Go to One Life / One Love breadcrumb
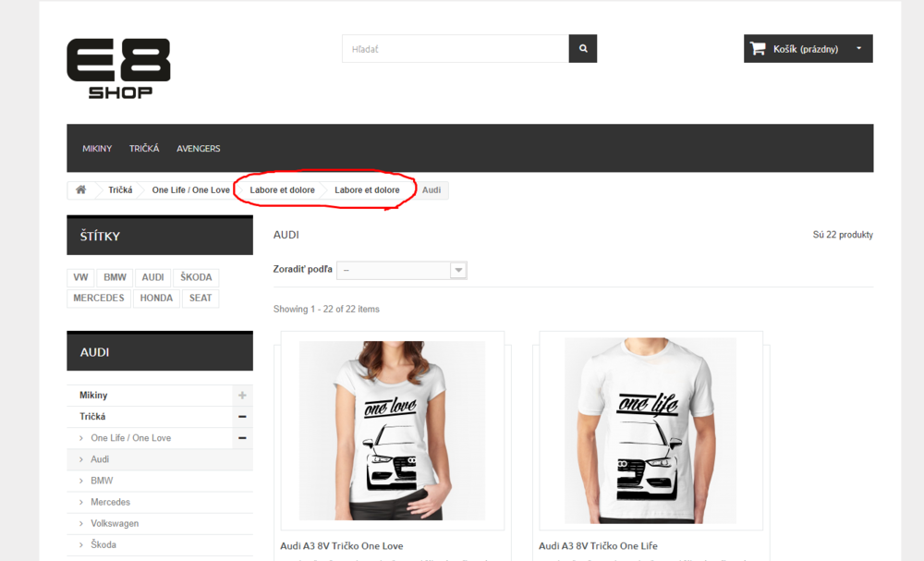Image resolution: width=924 pixels, height=561 pixels. (x=191, y=189)
